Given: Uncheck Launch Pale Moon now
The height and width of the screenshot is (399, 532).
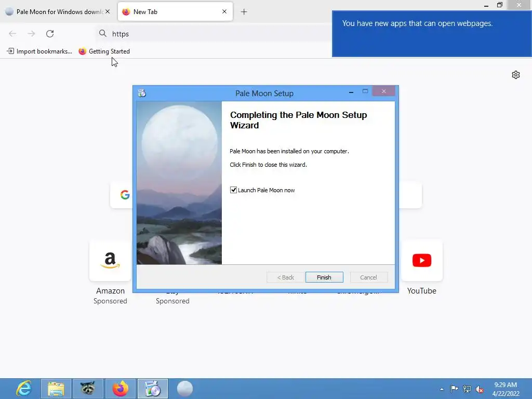Looking at the screenshot, I should (x=233, y=190).
